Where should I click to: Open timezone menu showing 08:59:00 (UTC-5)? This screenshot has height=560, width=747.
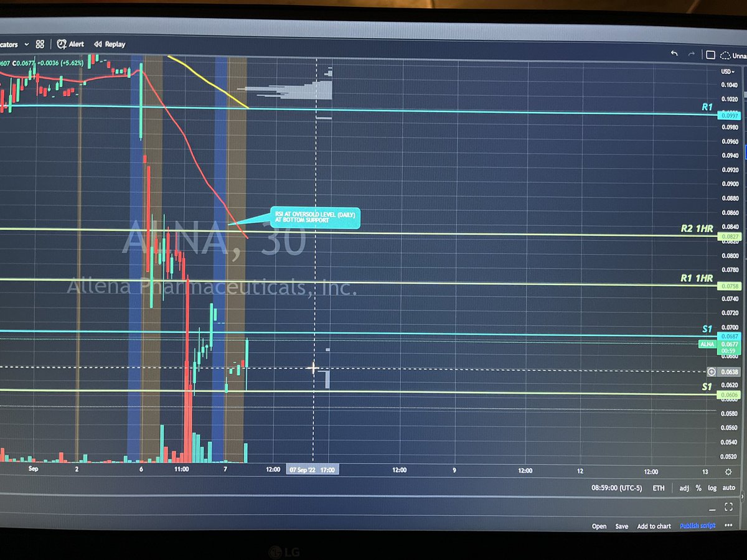point(618,488)
